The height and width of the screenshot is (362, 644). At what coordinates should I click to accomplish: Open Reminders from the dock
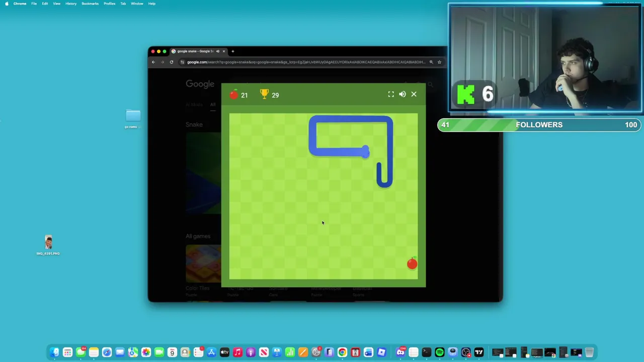(x=198, y=352)
